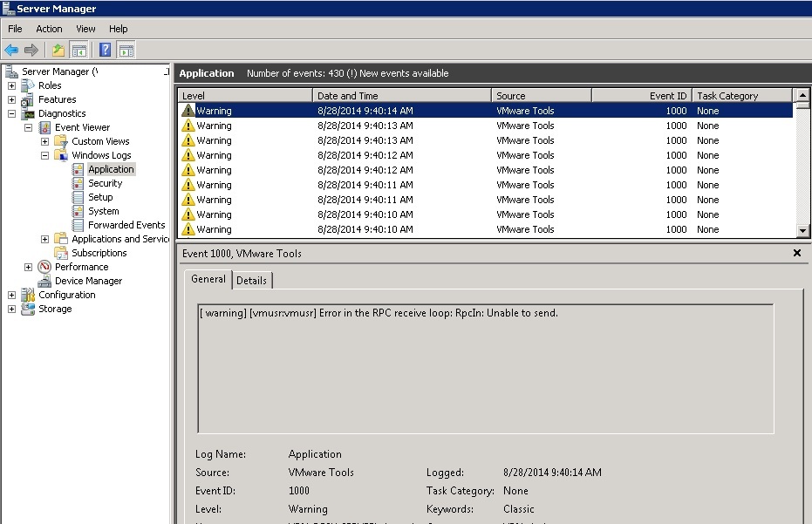The height and width of the screenshot is (524, 812).
Task: Click the Setup log icon
Action: pos(78,197)
